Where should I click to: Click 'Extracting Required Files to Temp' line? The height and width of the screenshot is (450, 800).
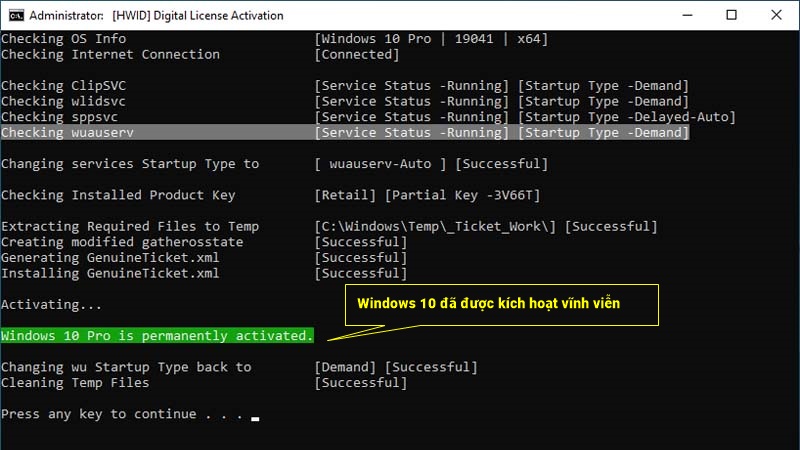[130, 226]
